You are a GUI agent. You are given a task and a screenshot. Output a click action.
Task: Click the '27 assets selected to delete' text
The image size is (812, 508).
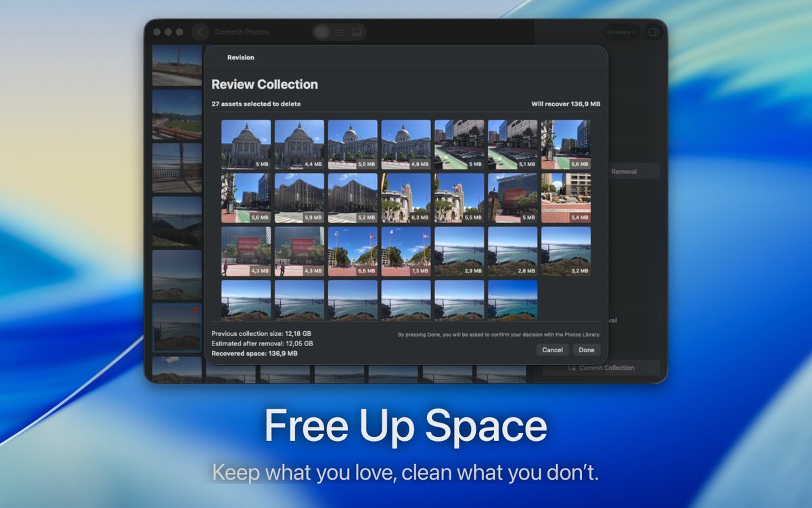[x=256, y=104]
